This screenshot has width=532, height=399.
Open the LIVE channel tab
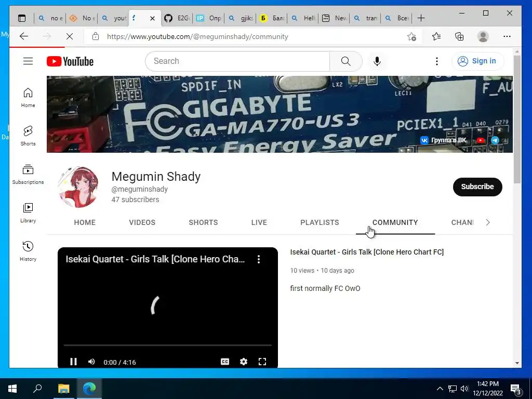[259, 222]
